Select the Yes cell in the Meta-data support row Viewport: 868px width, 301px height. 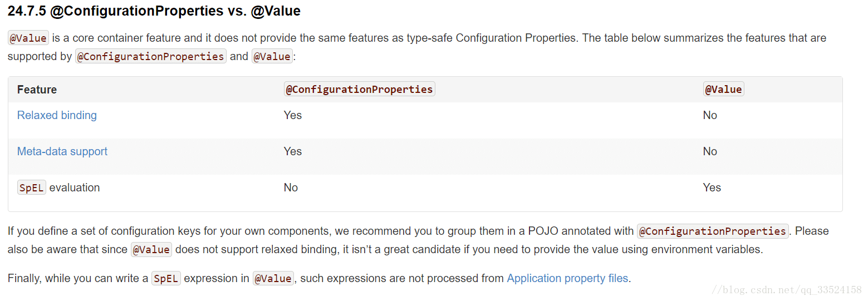pos(293,151)
